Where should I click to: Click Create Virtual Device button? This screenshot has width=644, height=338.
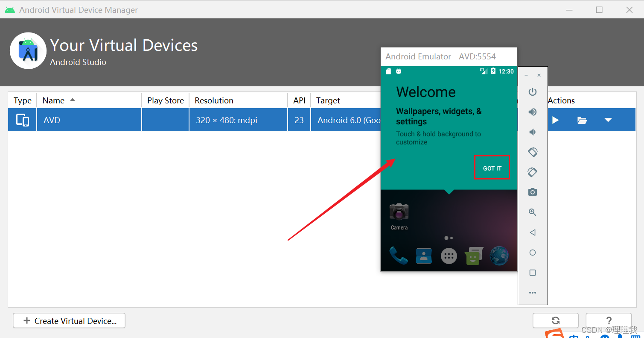(69, 320)
